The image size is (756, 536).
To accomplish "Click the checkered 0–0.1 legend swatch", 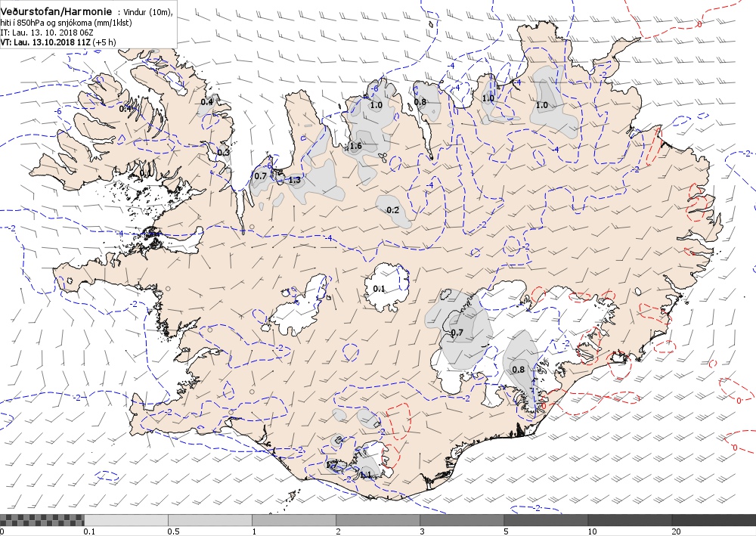I will click(42, 519).
